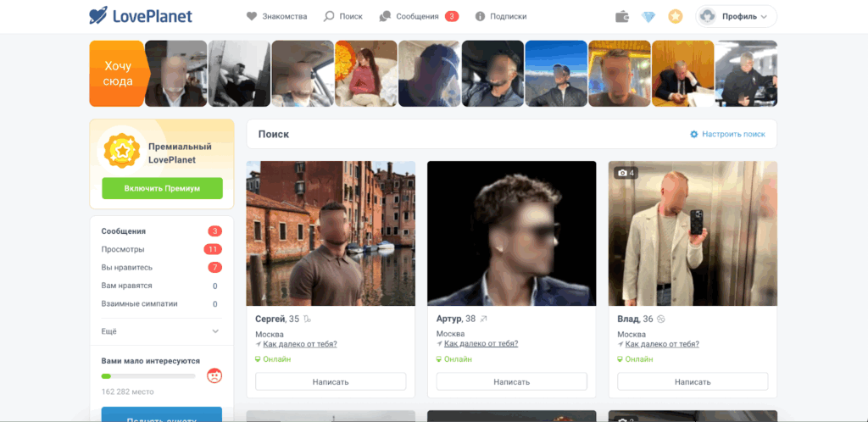
Task: Click the Включить Премиум button
Action: coord(162,188)
